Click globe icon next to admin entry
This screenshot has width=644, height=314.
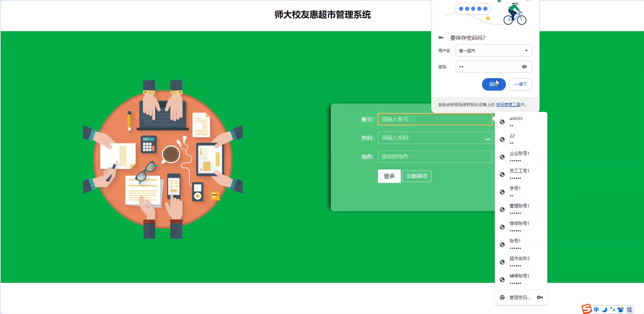(x=502, y=122)
